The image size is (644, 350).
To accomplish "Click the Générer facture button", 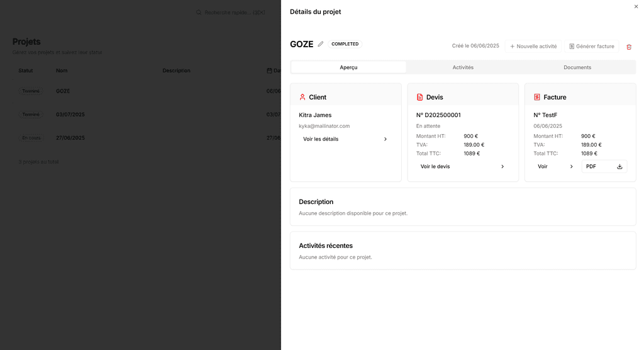I will click(x=592, y=47).
